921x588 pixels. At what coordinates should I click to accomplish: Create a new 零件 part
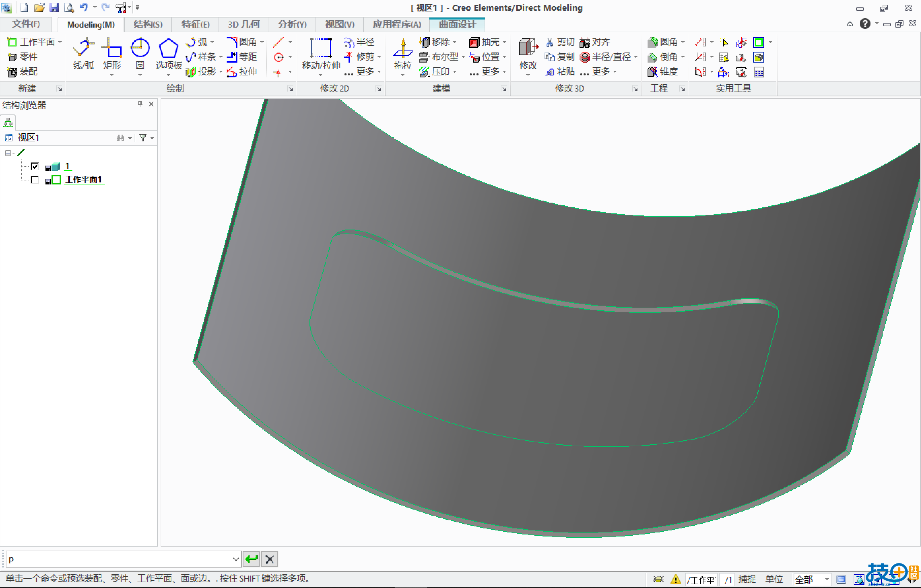pos(23,57)
